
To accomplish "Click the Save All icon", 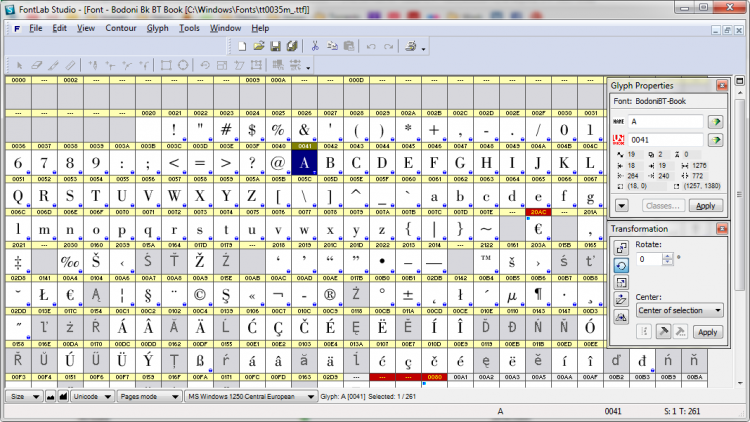I will pos(292,46).
